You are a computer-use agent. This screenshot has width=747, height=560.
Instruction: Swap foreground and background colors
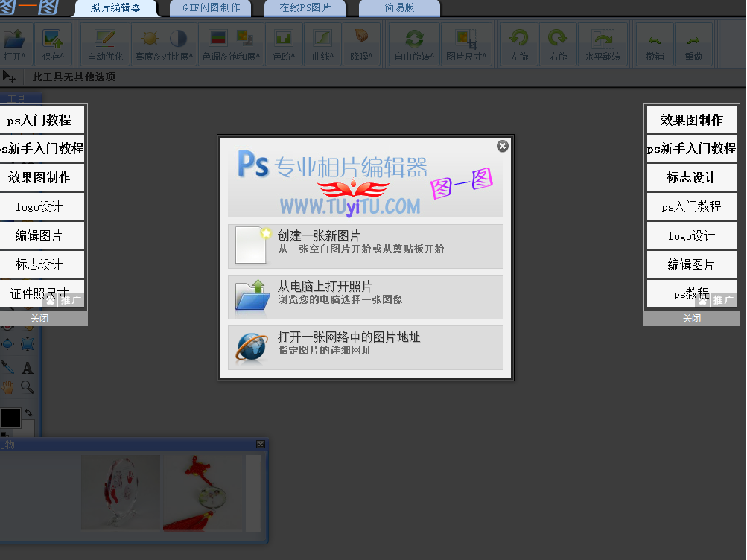coord(28,413)
